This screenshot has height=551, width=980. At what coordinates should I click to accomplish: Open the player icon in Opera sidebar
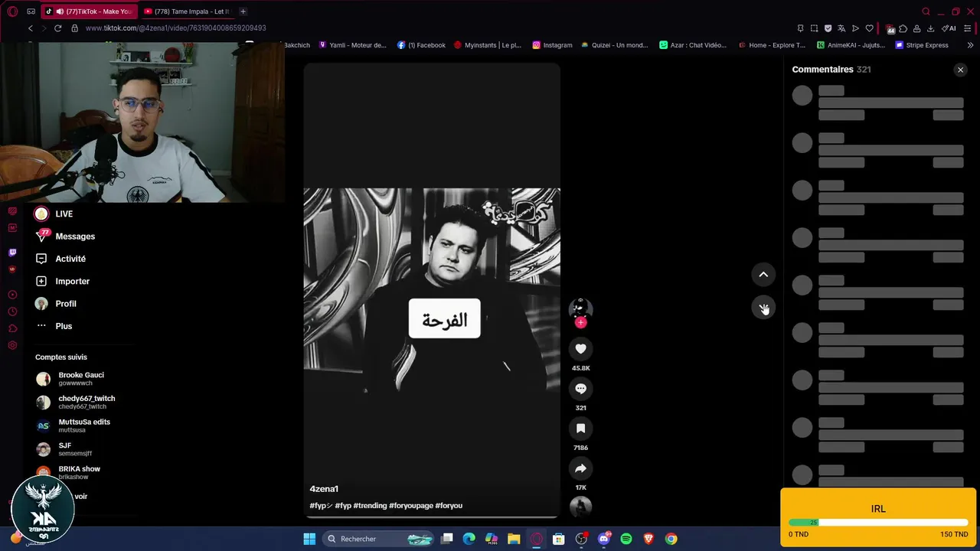(x=12, y=295)
